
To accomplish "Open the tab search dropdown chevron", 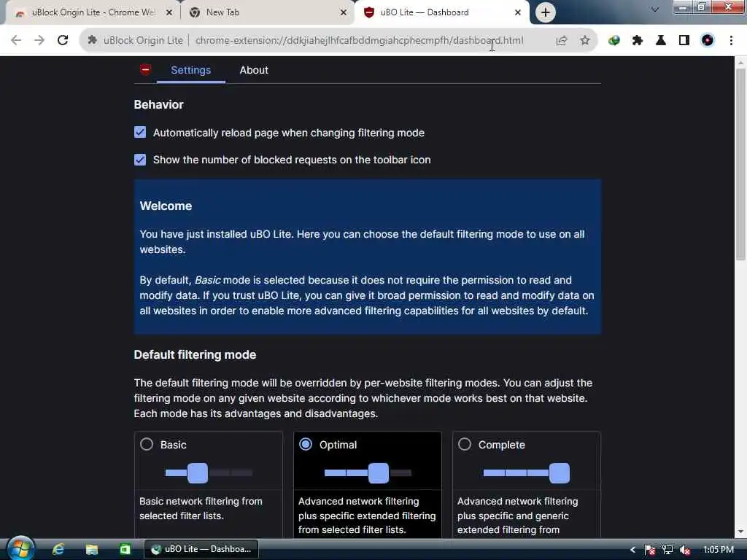I will [x=655, y=9].
